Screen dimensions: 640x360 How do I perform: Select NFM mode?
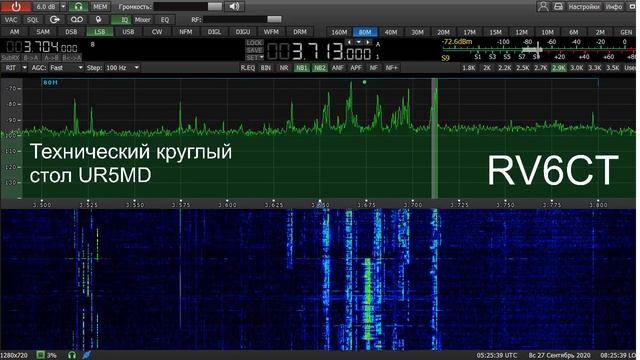pyautogui.click(x=186, y=32)
